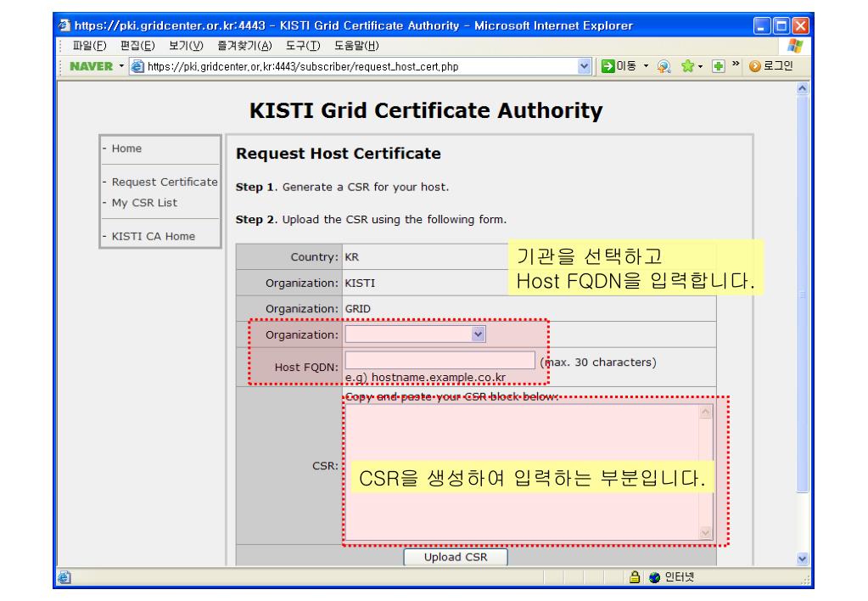Click the SSL padlock icon in the status bar

635,577
